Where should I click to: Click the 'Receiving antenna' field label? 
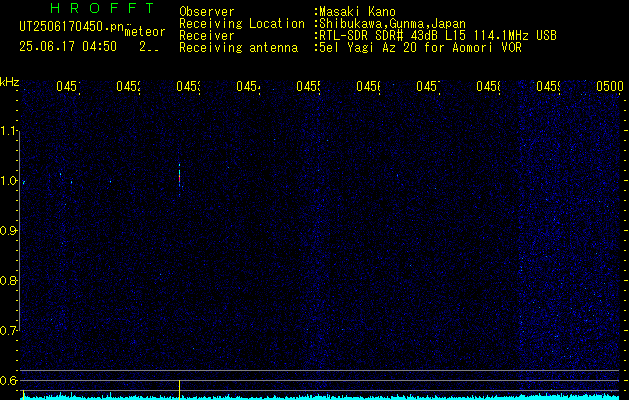238,48
